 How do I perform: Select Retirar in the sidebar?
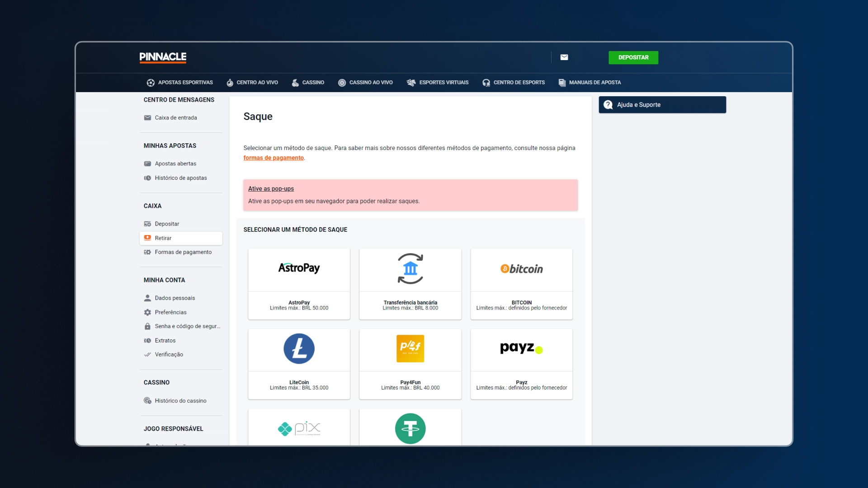[x=181, y=238]
